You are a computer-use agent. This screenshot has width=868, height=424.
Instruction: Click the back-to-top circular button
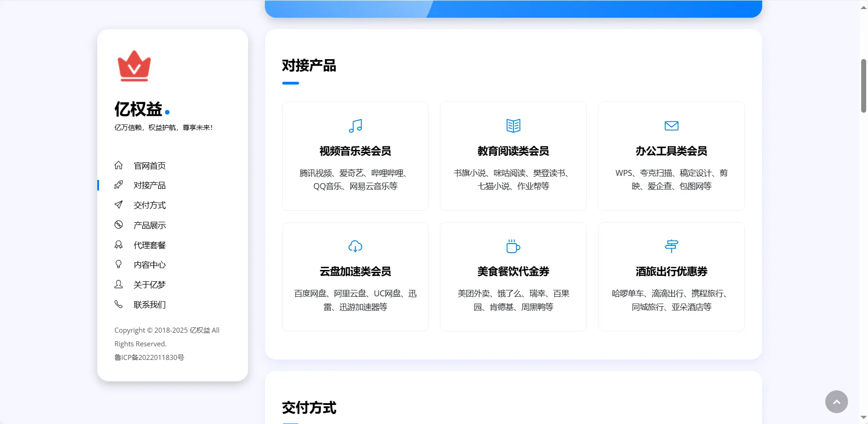tap(837, 402)
